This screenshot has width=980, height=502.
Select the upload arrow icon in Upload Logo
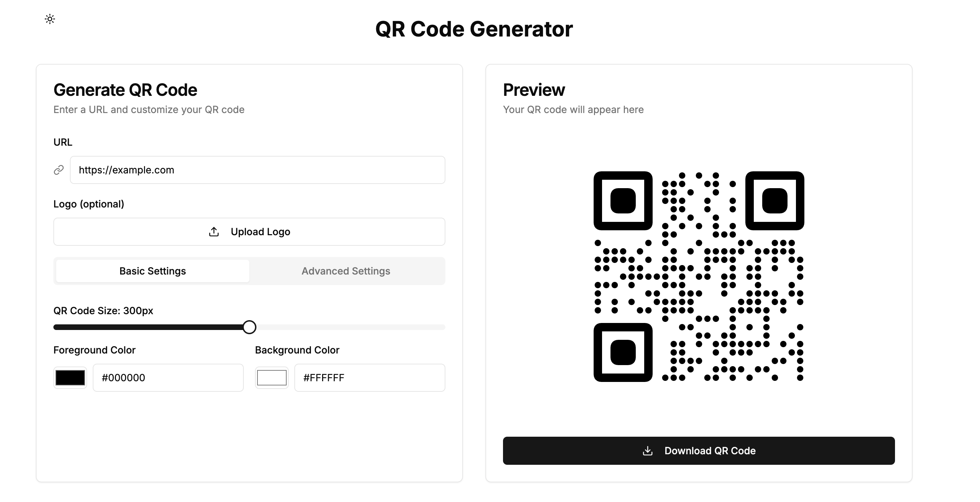(214, 231)
